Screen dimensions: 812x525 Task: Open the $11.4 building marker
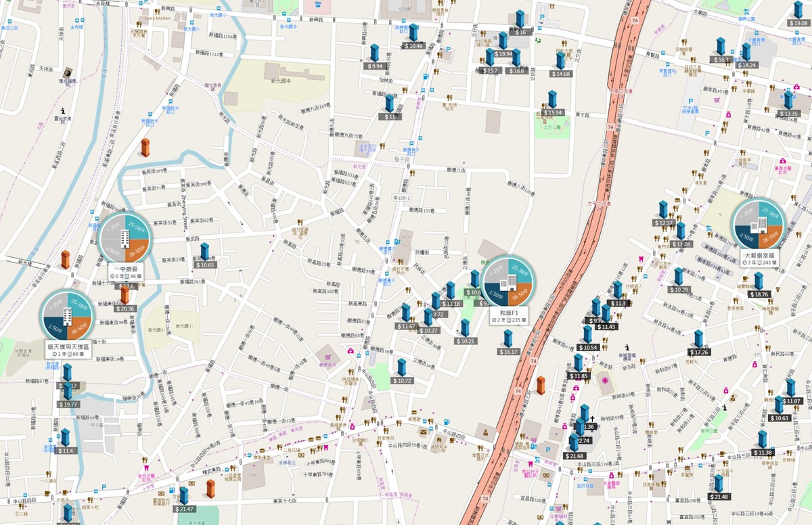(66, 437)
